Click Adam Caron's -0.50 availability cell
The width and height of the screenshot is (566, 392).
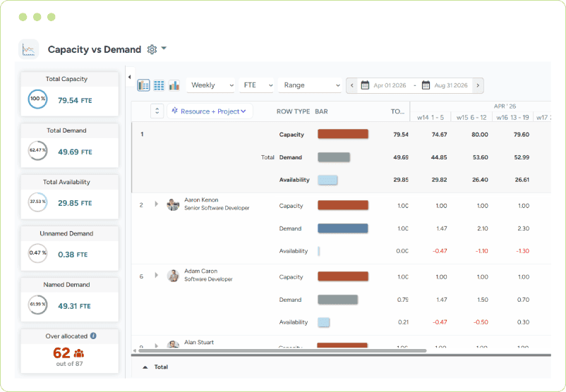(x=481, y=322)
